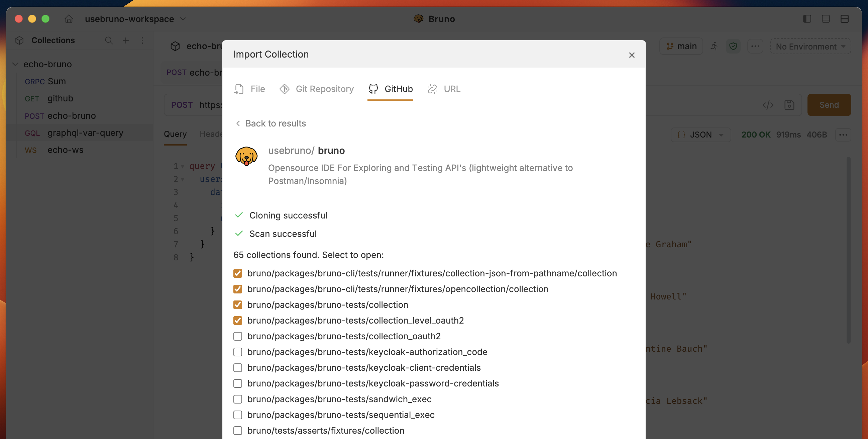Click the Send button

pyautogui.click(x=829, y=105)
